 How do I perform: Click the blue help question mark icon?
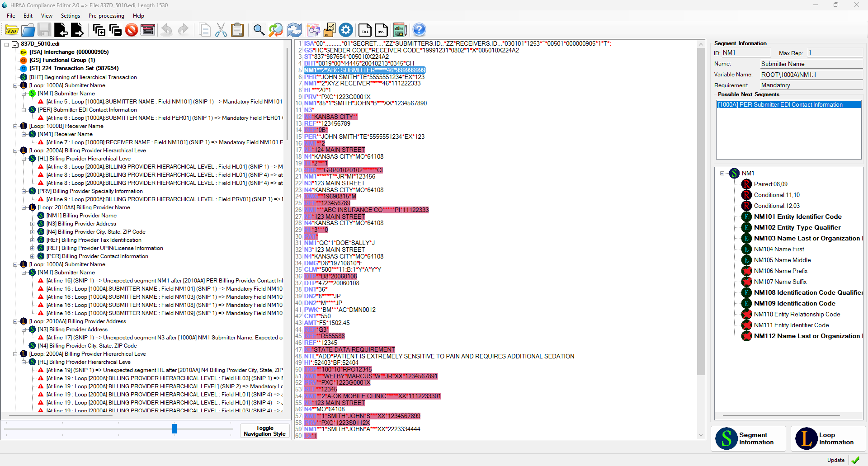click(x=419, y=30)
